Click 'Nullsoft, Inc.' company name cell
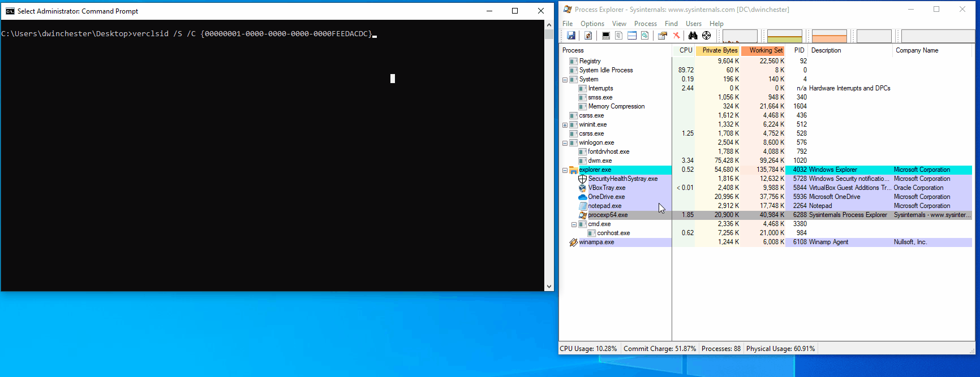980x377 pixels. (x=910, y=242)
